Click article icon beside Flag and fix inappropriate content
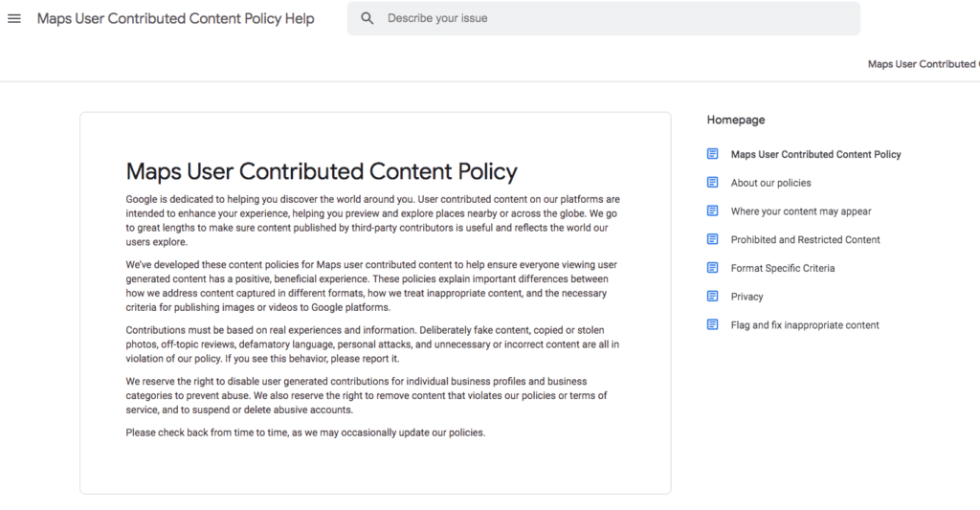This screenshot has height=510, width=980. [712, 324]
